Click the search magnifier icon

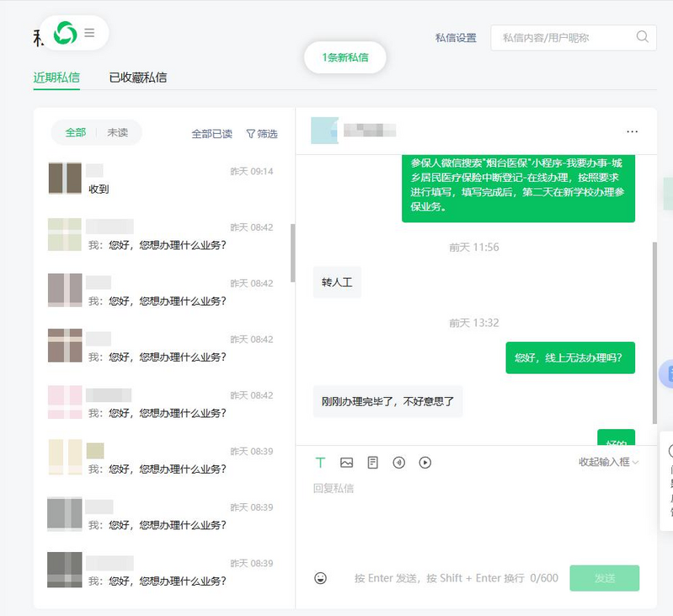(642, 37)
